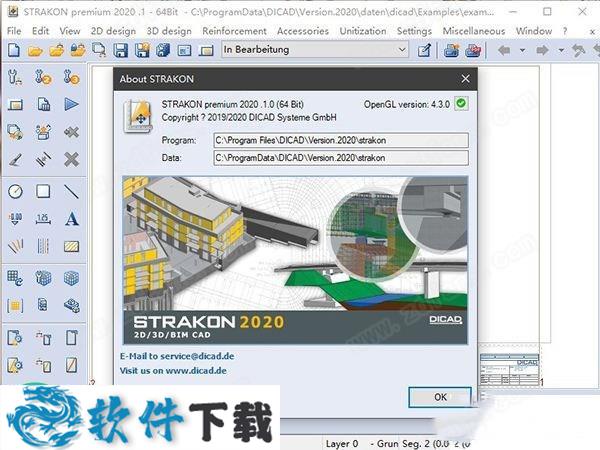Open the Settings menu

click(414, 31)
